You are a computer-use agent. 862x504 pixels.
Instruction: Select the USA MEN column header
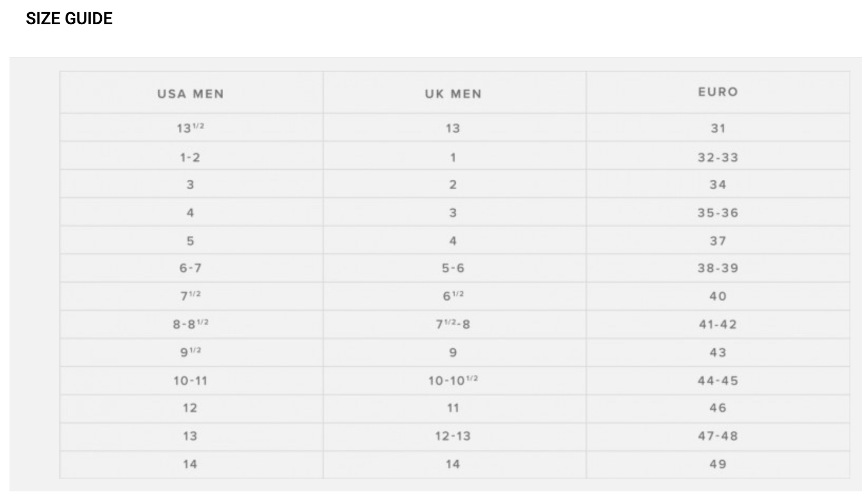191,94
